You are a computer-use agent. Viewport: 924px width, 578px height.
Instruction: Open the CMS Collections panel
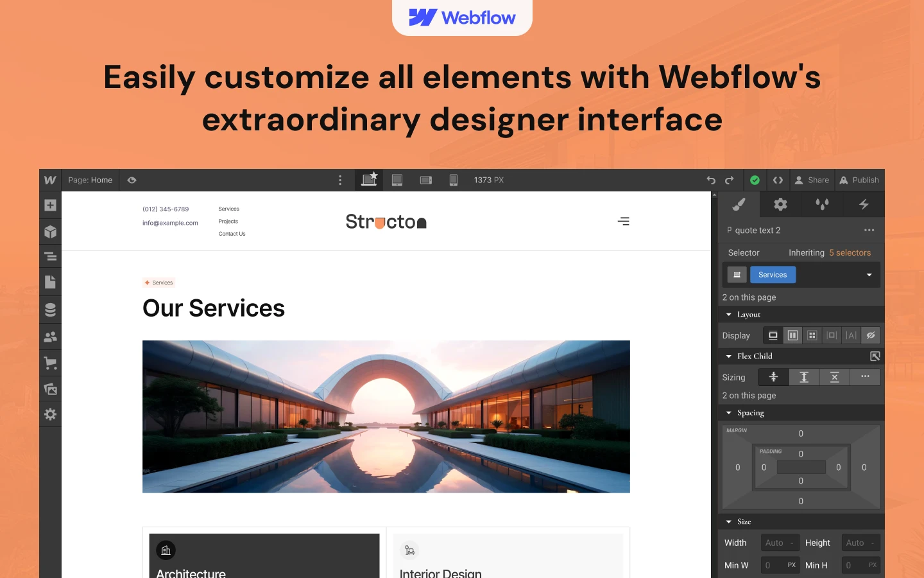[50, 310]
